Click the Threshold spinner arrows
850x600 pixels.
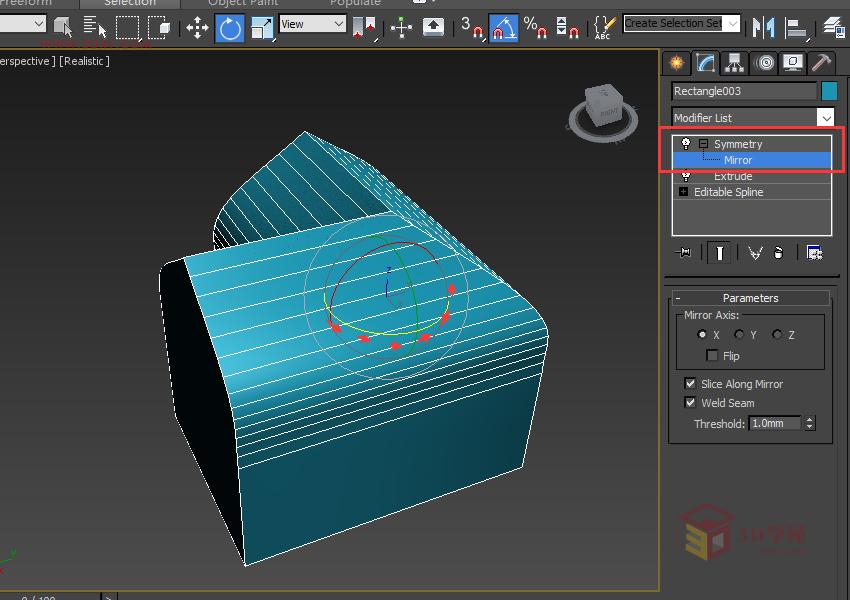[809, 423]
